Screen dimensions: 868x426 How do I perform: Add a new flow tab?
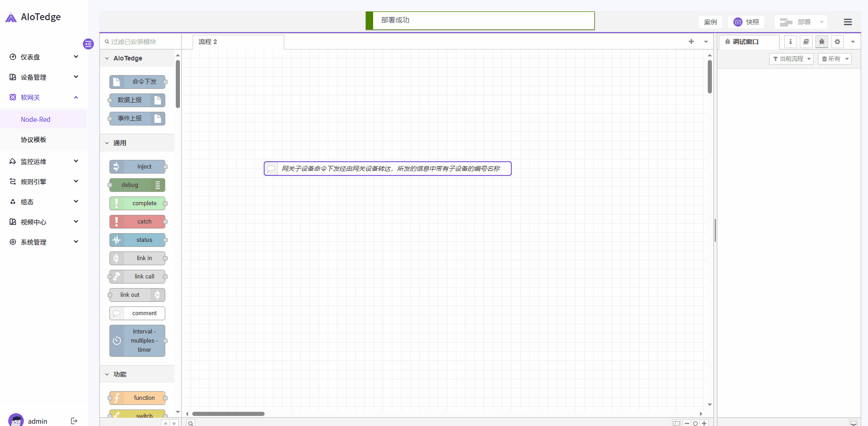click(x=691, y=42)
